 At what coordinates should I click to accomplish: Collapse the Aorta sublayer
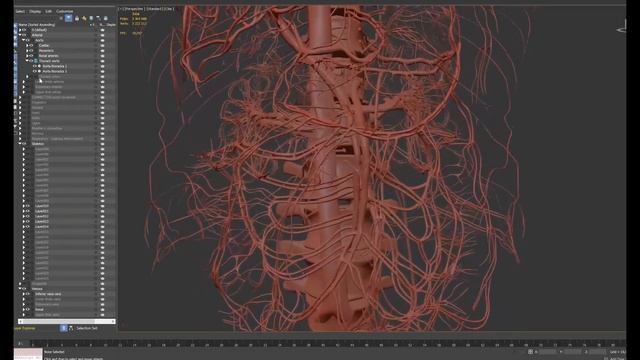coord(23,40)
